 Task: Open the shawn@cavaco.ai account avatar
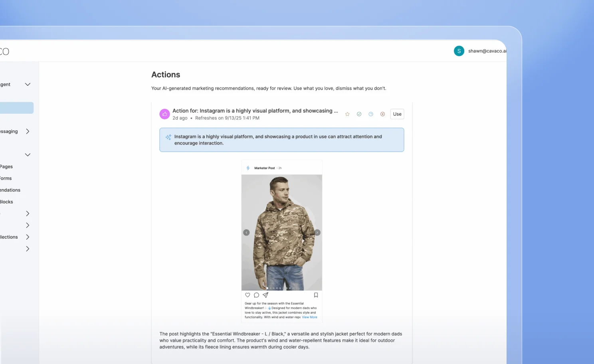click(459, 51)
